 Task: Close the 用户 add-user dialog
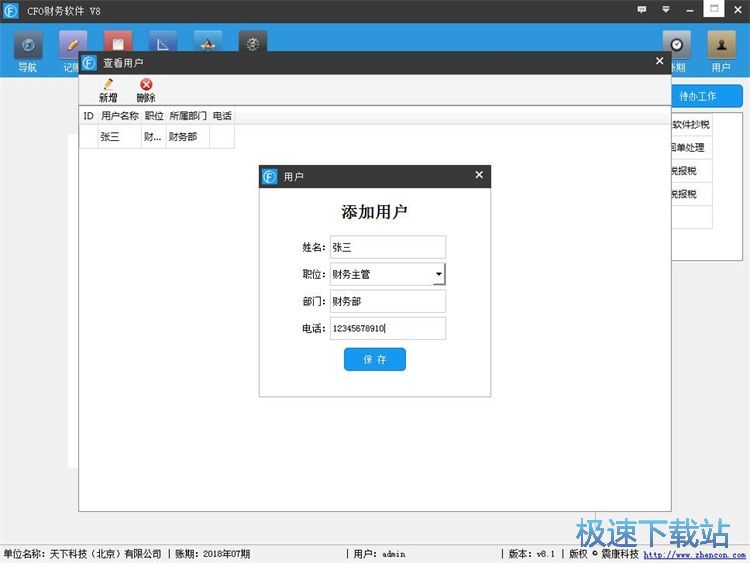(x=479, y=175)
